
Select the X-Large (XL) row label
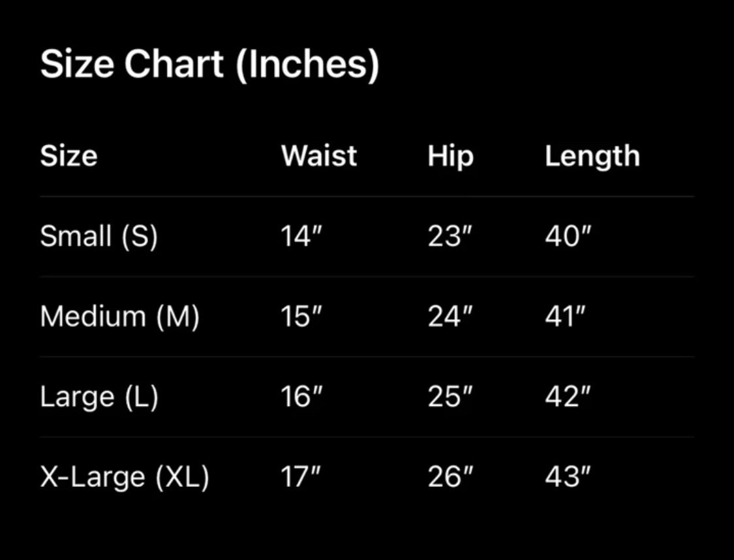click(x=125, y=477)
